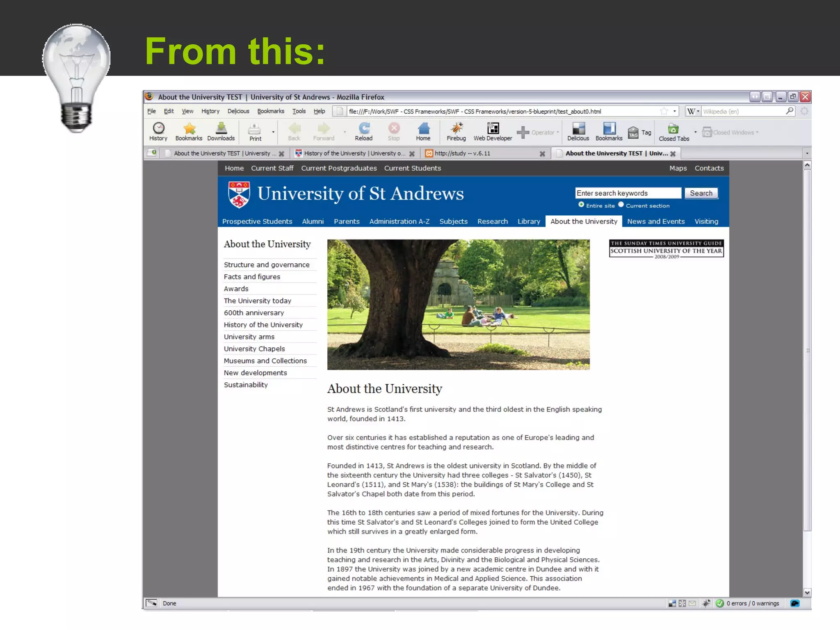Expand the Operator dropdown arrow
The width and height of the screenshot is (840, 630).
tap(558, 132)
